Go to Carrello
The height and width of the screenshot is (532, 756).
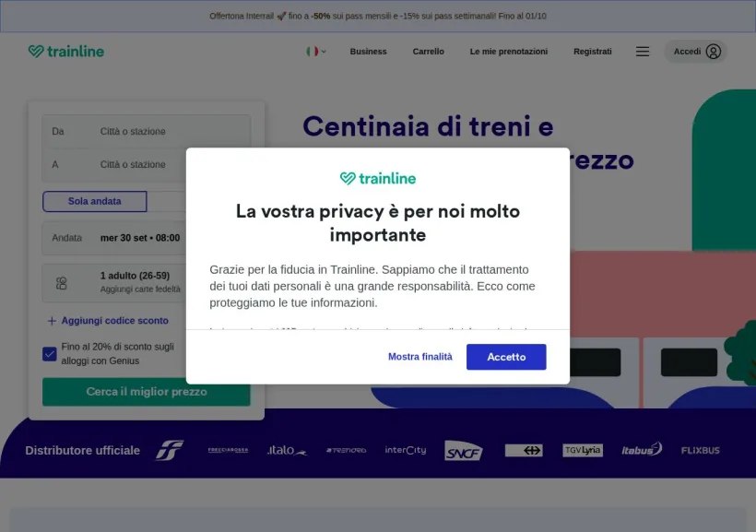click(x=428, y=51)
